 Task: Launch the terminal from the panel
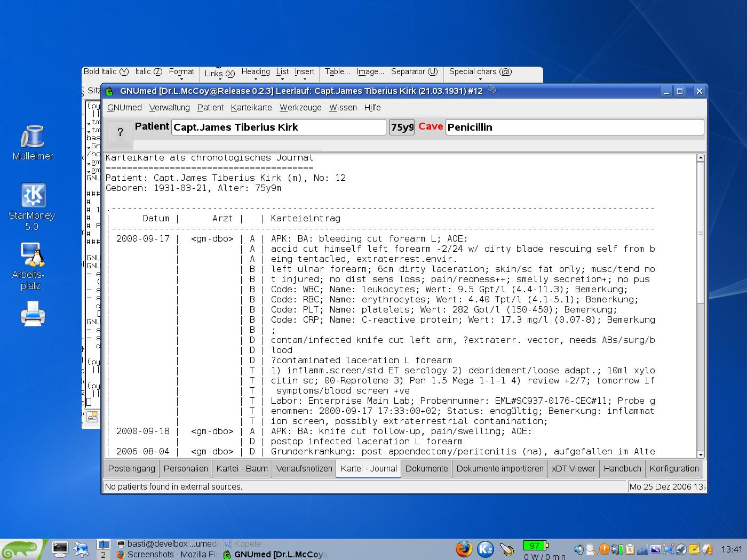pos(60,549)
